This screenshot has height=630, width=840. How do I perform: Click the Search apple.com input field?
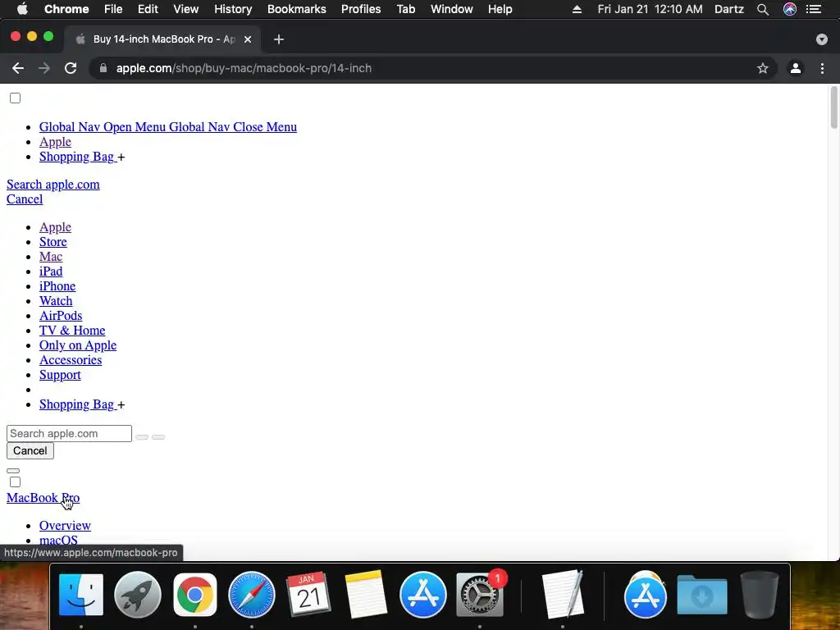tap(69, 433)
